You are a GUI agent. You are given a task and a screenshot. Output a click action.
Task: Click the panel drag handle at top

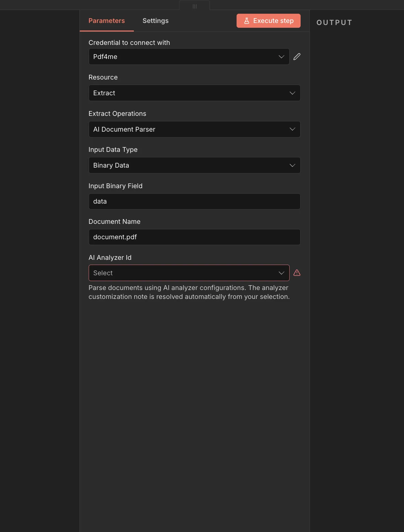click(194, 6)
